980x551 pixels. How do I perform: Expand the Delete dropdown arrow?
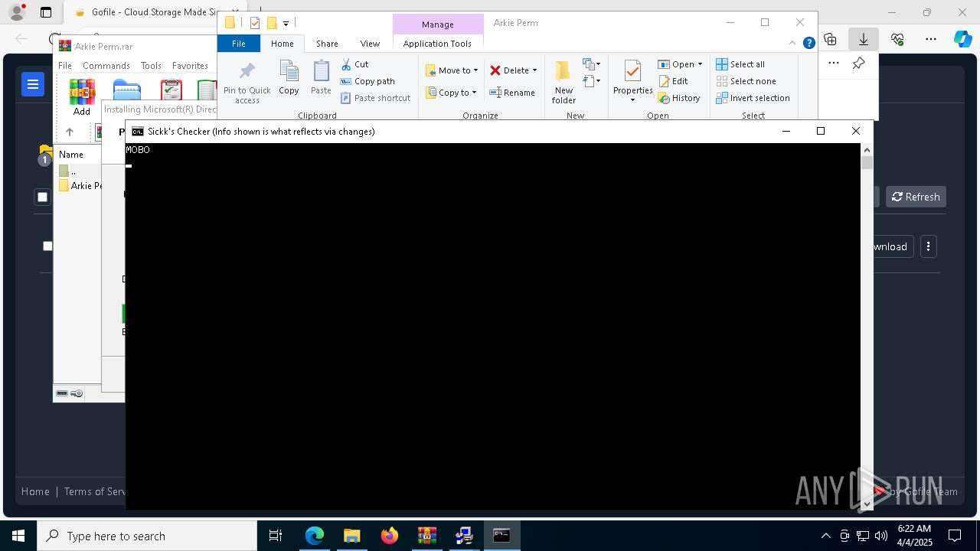click(534, 70)
